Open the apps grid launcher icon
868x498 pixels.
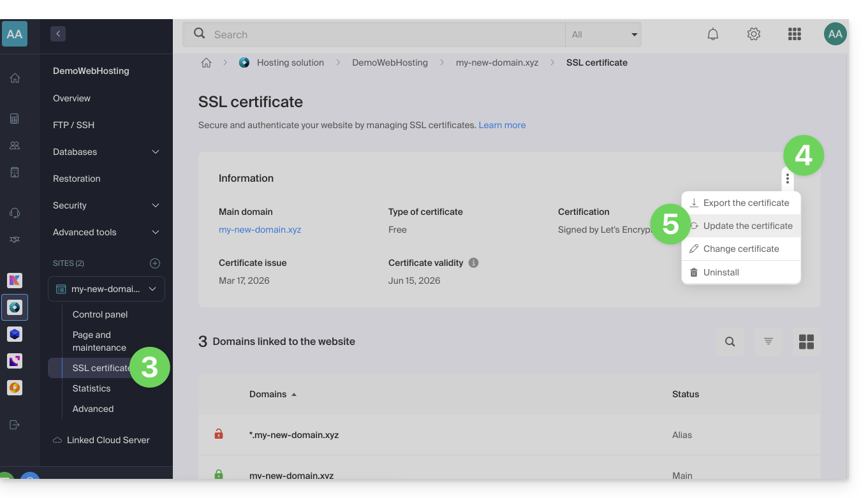click(x=795, y=34)
